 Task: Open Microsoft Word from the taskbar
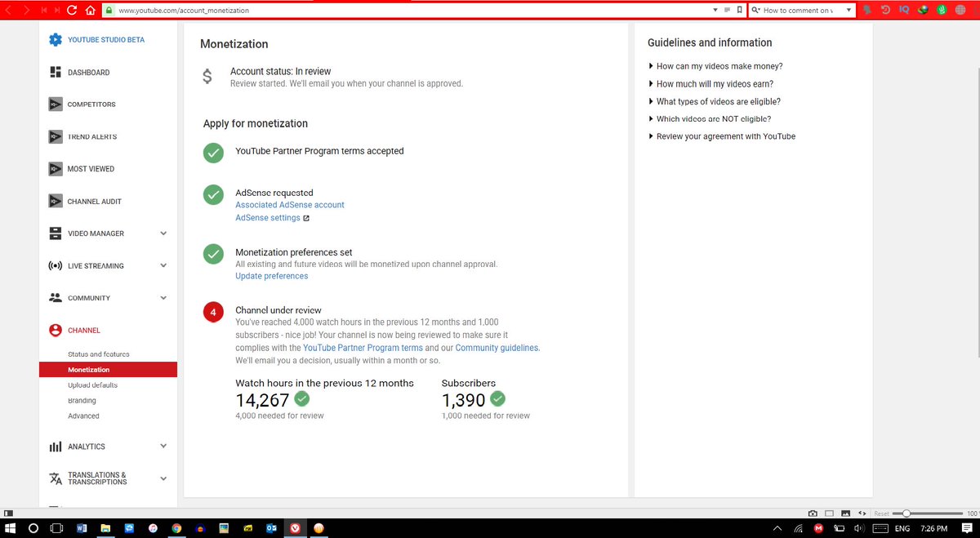click(82, 529)
